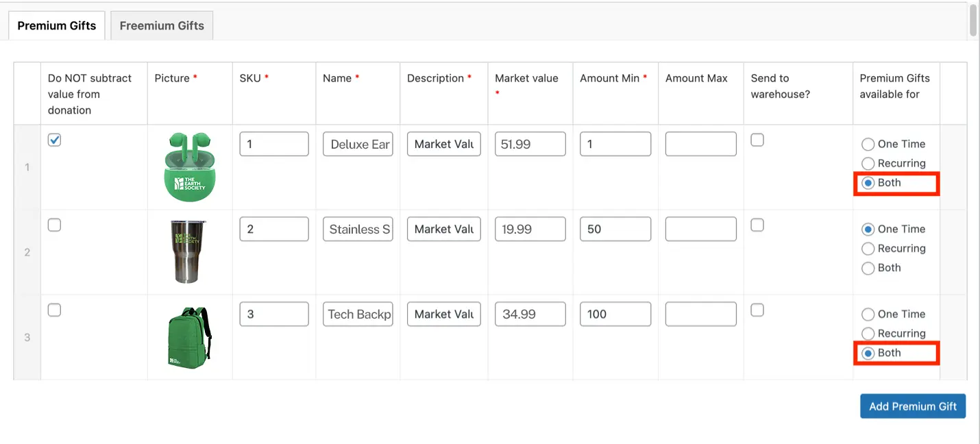This screenshot has height=444, width=980.
Task: Switch to the Freemium Gifts tab
Action: (x=162, y=25)
